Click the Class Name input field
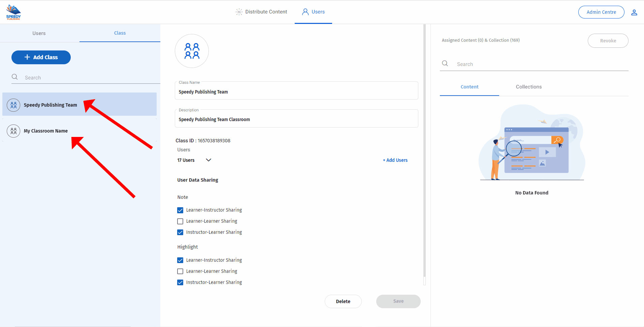Screen dimensions: 644x327 pos(296,91)
